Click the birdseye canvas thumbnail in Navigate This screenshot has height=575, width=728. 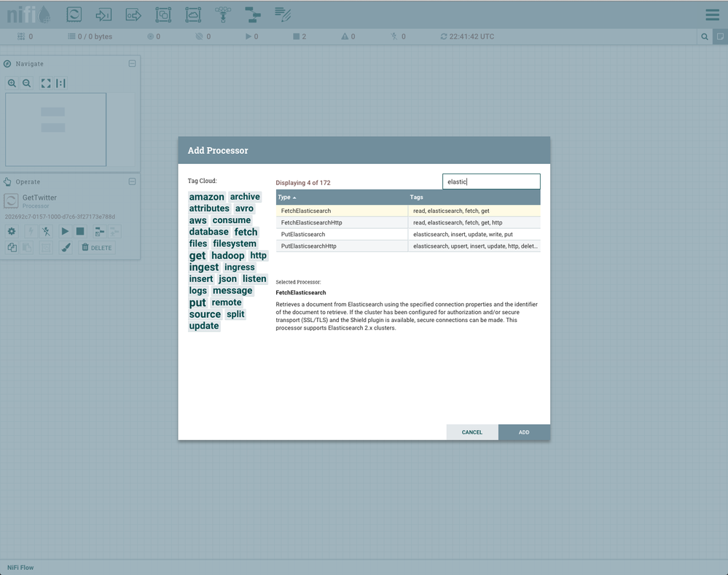(55, 130)
